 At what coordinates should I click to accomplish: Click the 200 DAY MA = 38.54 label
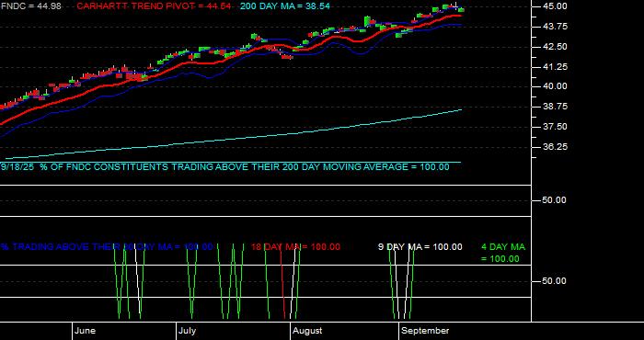[284, 6]
